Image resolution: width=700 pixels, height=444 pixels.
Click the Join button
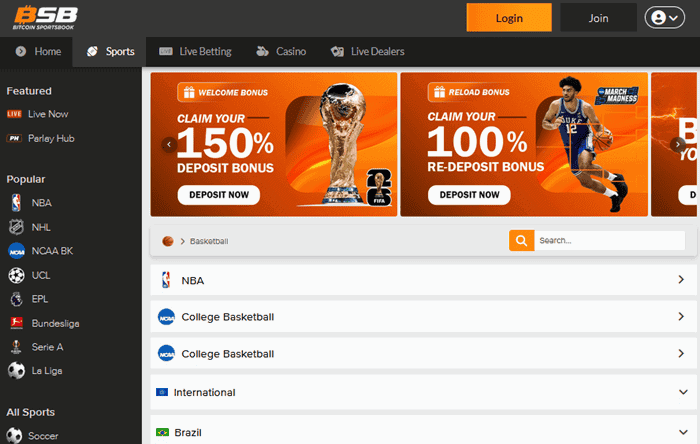[598, 18]
